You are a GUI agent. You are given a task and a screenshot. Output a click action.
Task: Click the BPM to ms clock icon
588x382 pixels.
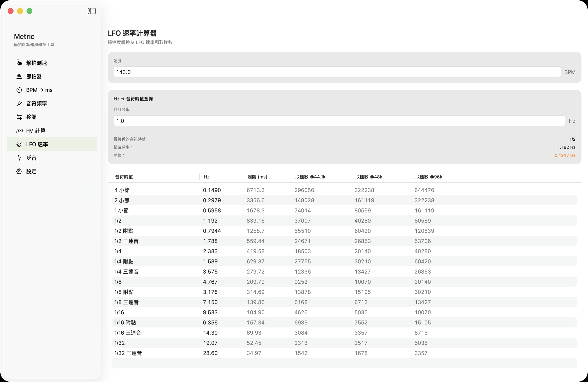pyautogui.click(x=19, y=90)
